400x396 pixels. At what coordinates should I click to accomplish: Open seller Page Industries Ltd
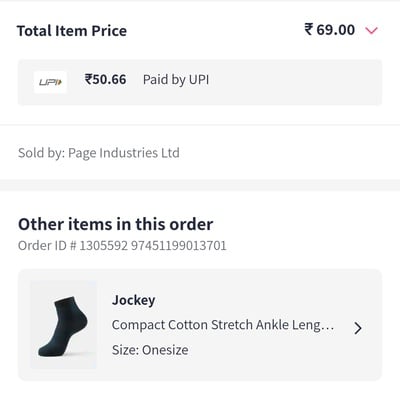point(124,153)
